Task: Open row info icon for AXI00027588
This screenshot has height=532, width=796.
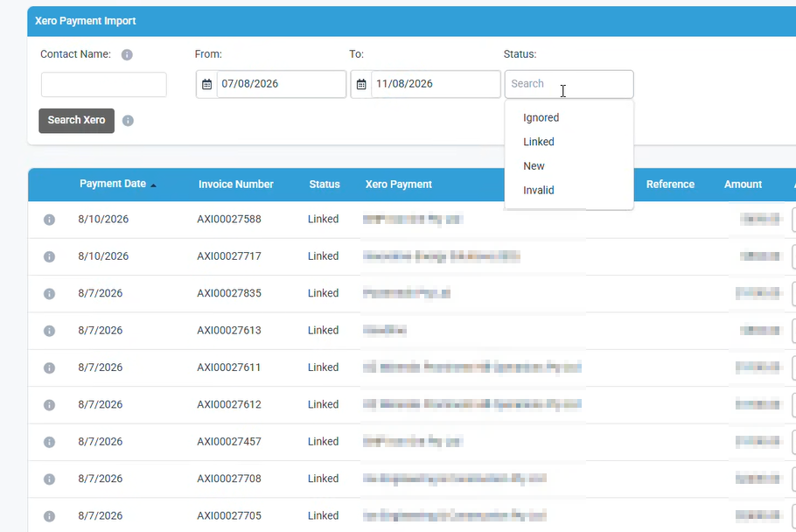Action: (49, 220)
